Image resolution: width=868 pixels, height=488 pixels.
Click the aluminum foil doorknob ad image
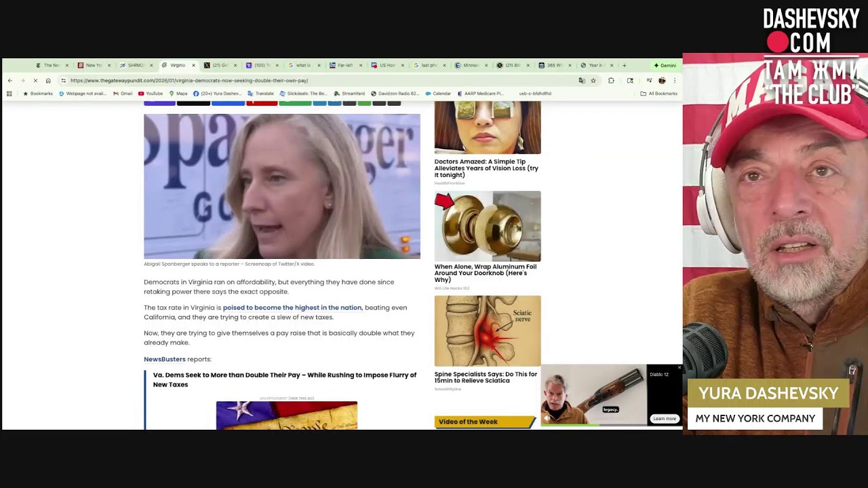[x=488, y=226]
